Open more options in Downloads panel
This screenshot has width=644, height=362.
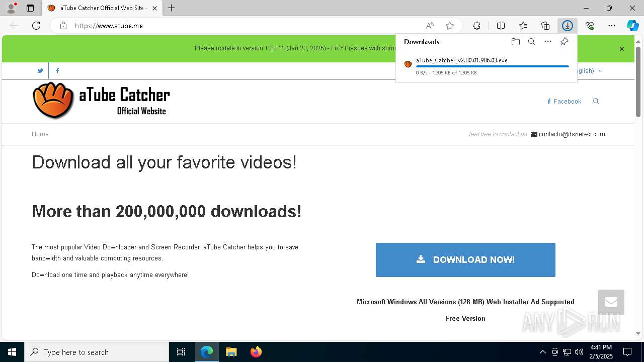coord(548,42)
